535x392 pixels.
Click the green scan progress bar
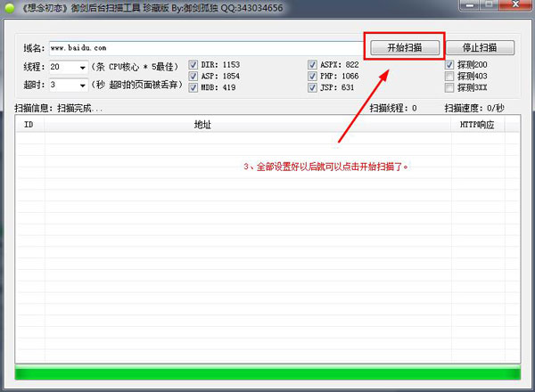point(267,372)
